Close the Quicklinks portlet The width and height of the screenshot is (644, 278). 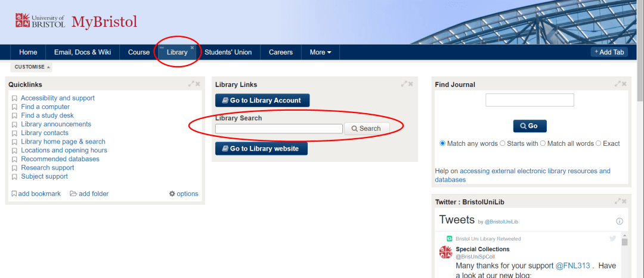197,84
